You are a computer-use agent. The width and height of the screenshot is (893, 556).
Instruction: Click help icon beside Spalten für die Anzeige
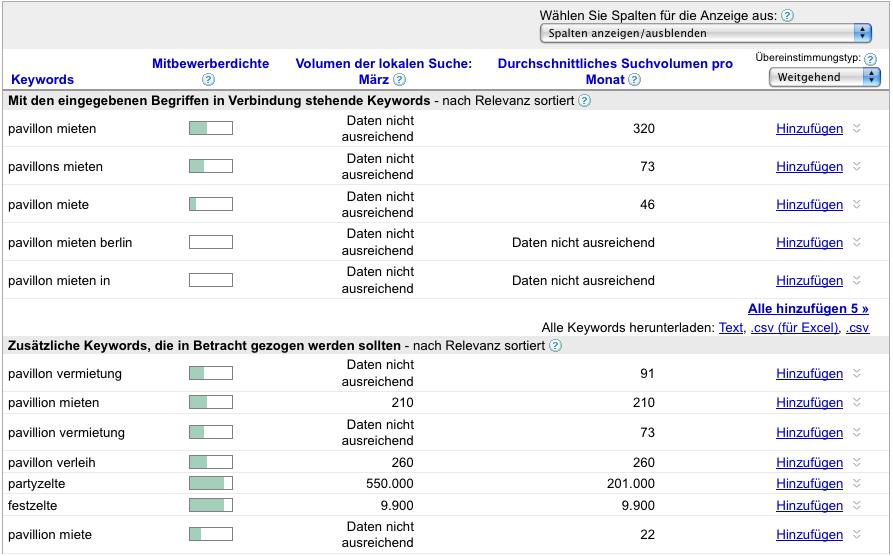coord(787,16)
